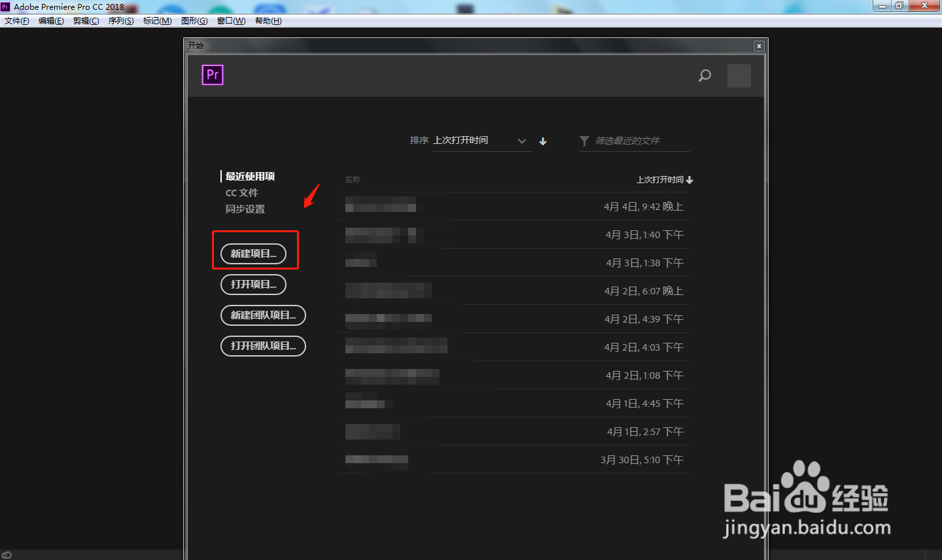Open the search magnifier icon
This screenshot has width=942, height=560.
(705, 76)
